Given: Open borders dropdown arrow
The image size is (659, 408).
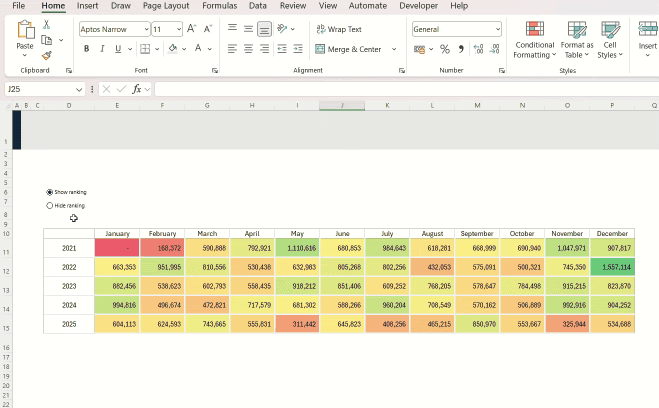Looking at the screenshot, I should coord(157,49).
